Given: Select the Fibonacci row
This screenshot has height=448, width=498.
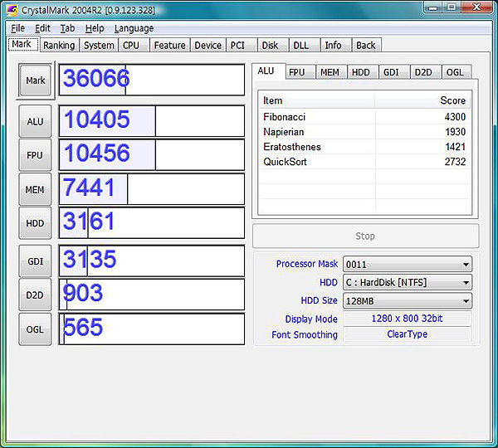Looking at the screenshot, I should (364, 116).
